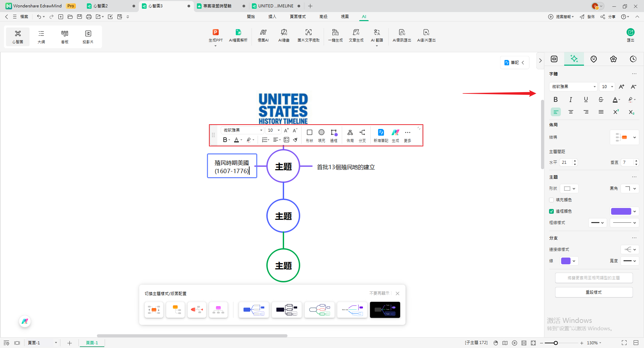Select the left-align text toggle in panel

coord(555,112)
